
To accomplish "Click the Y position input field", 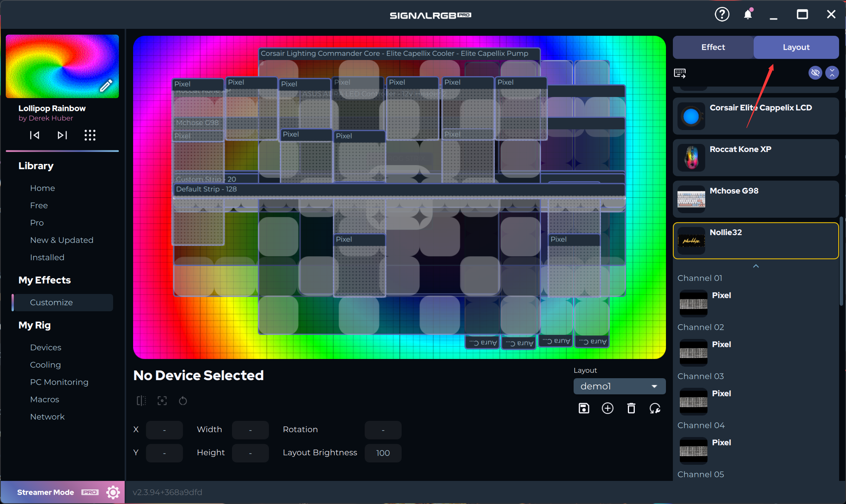I will (164, 453).
